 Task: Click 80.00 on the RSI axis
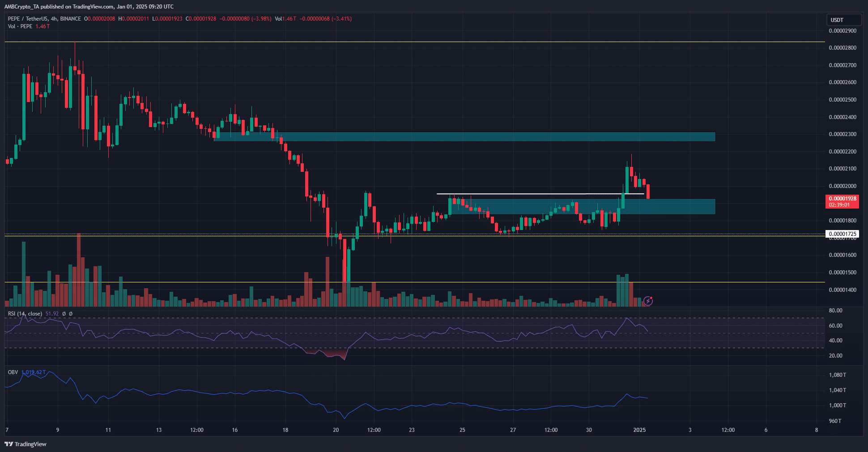point(835,311)
